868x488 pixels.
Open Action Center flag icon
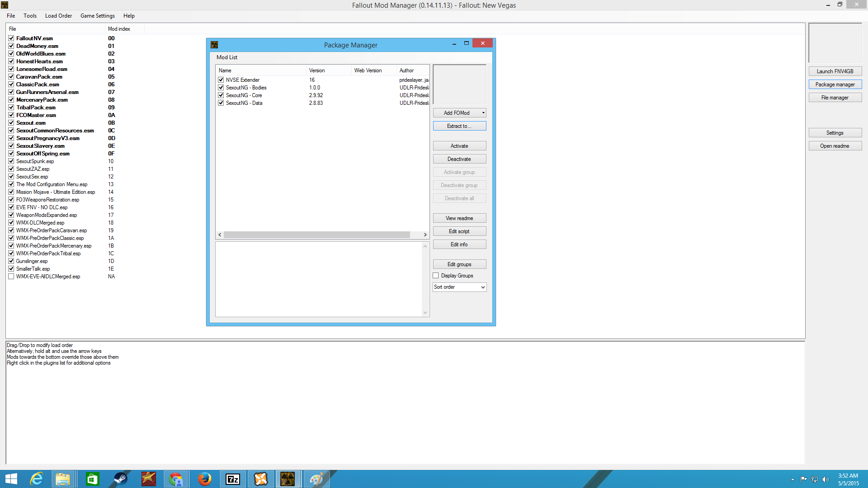(803, 479)
